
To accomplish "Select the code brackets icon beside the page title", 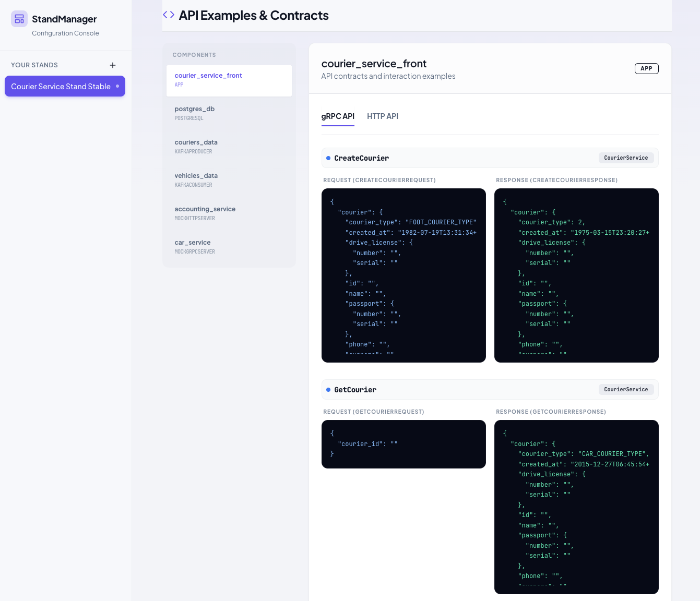I will [x=168, y=15].
